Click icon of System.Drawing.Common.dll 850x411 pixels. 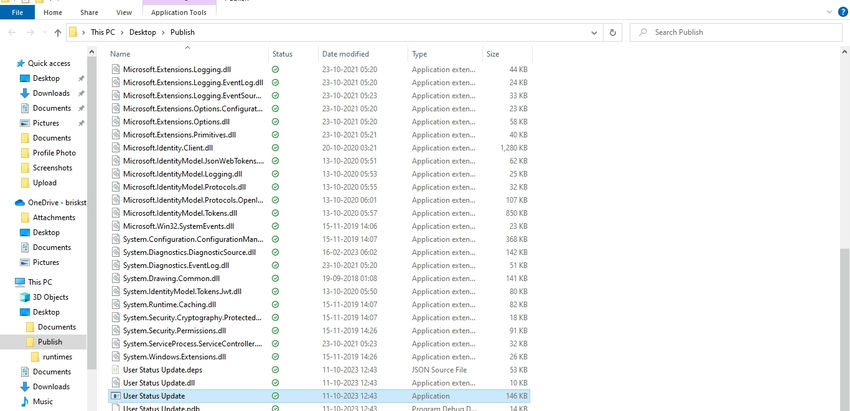point(115,278)
